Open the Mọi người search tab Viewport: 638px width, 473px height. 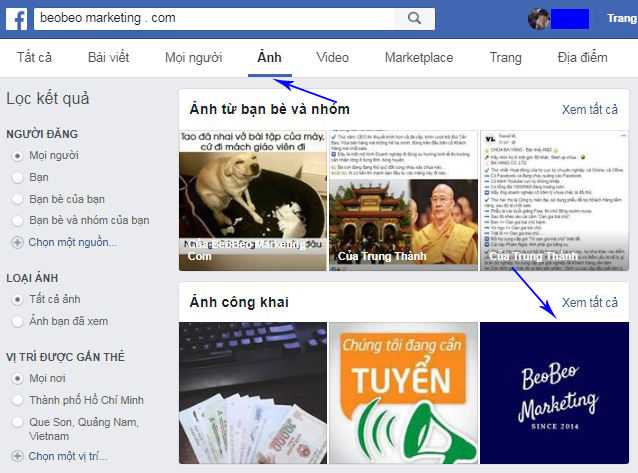194,57
